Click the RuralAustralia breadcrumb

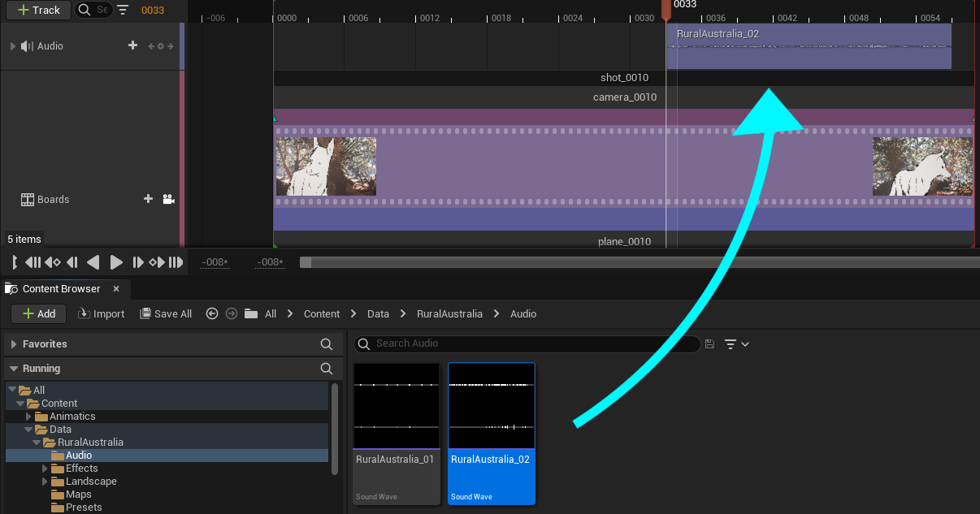coord(449,313)
